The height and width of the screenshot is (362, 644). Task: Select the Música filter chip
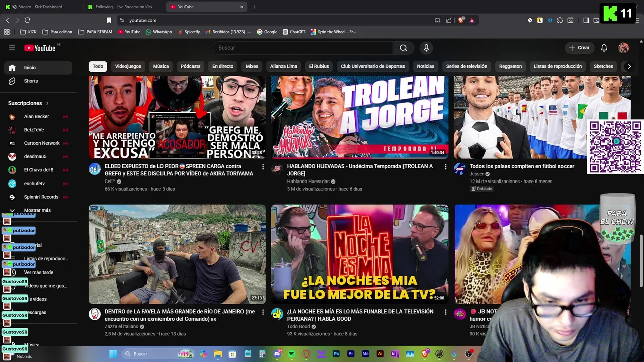coord(161,66)
